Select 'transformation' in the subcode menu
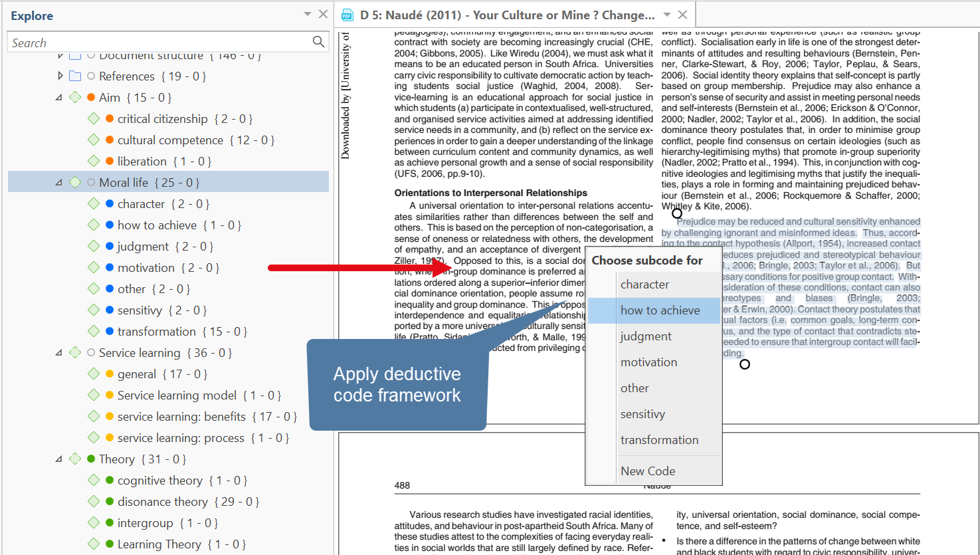The image size is (980, 555). click(659, 440)
